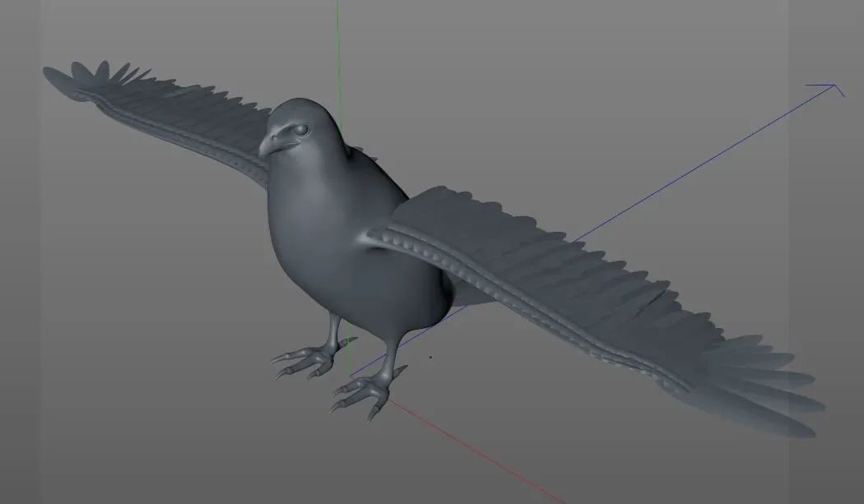Click the blue axis arrowhead

pyautogui.click(x=835, y=85)
